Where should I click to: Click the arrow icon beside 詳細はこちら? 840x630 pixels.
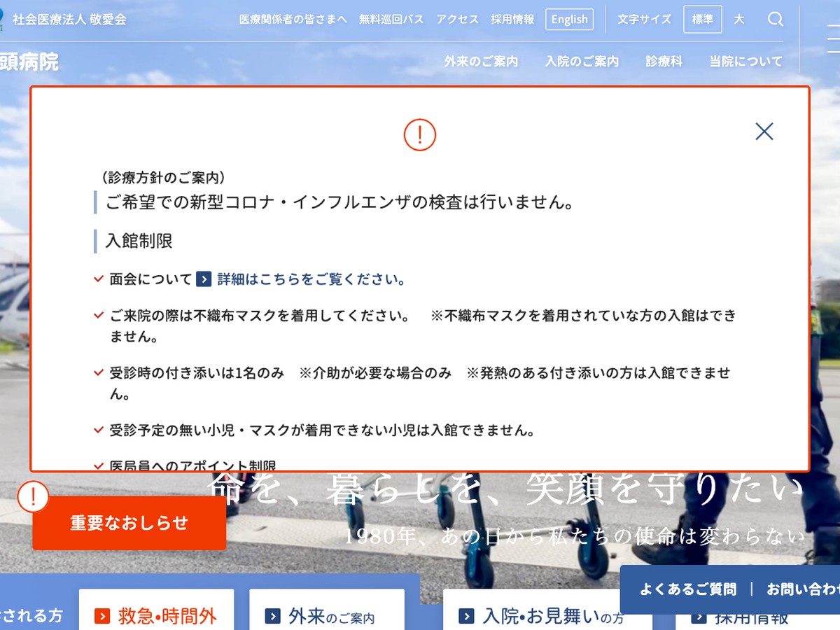(x=204, y=279)
